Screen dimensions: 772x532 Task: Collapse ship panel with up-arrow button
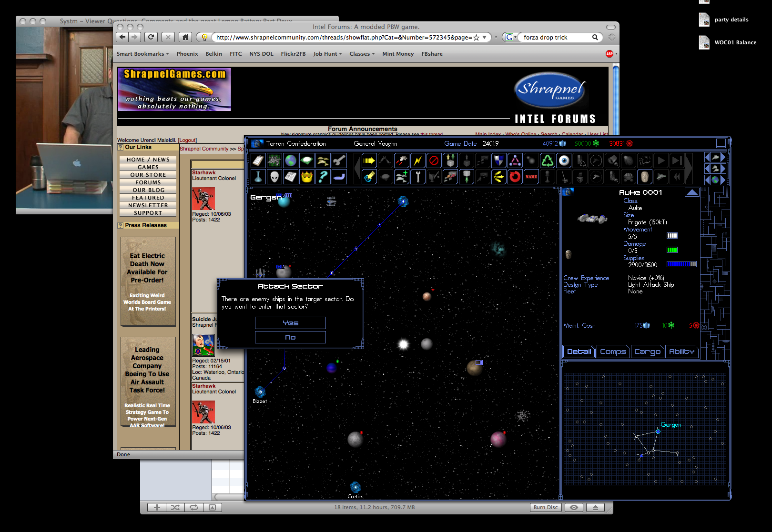click(x=691, y=192)
